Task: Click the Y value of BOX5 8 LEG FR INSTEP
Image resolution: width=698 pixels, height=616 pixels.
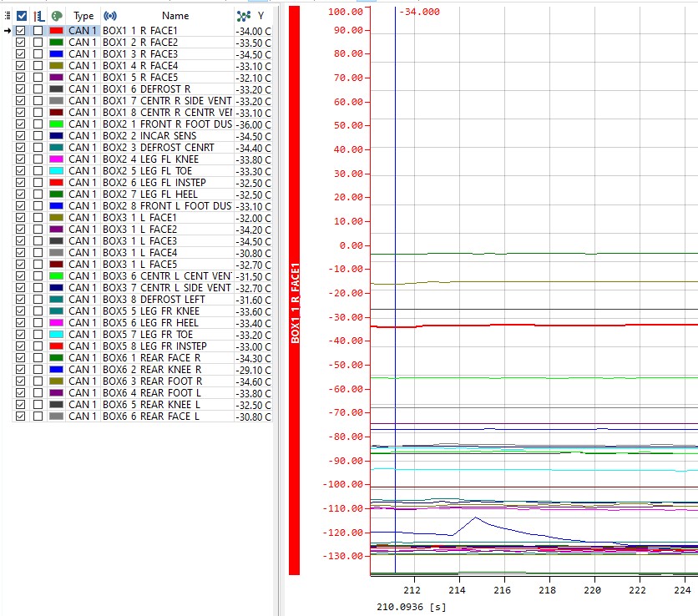Action: [x=253, y=346]
